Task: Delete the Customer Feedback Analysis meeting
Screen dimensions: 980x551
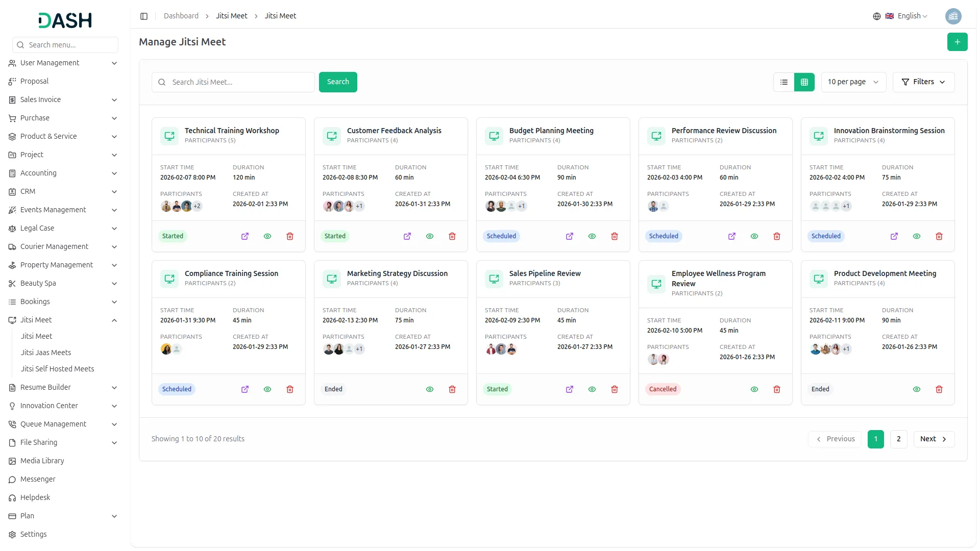Action: [452, 236]
